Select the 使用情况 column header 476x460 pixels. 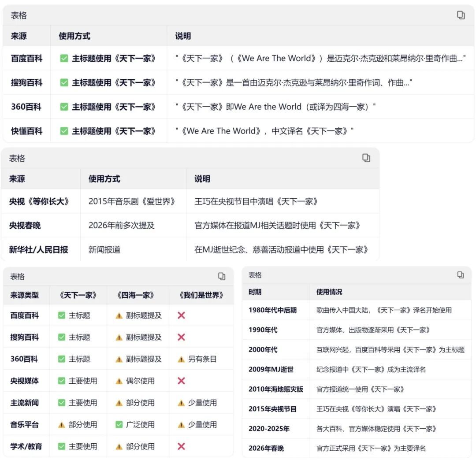(329, 292)
